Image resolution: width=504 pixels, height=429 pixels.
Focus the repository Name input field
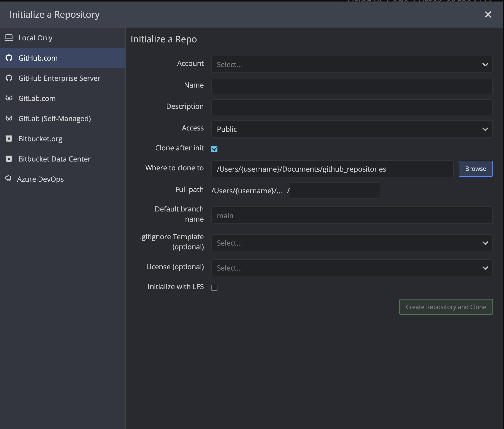352,86
